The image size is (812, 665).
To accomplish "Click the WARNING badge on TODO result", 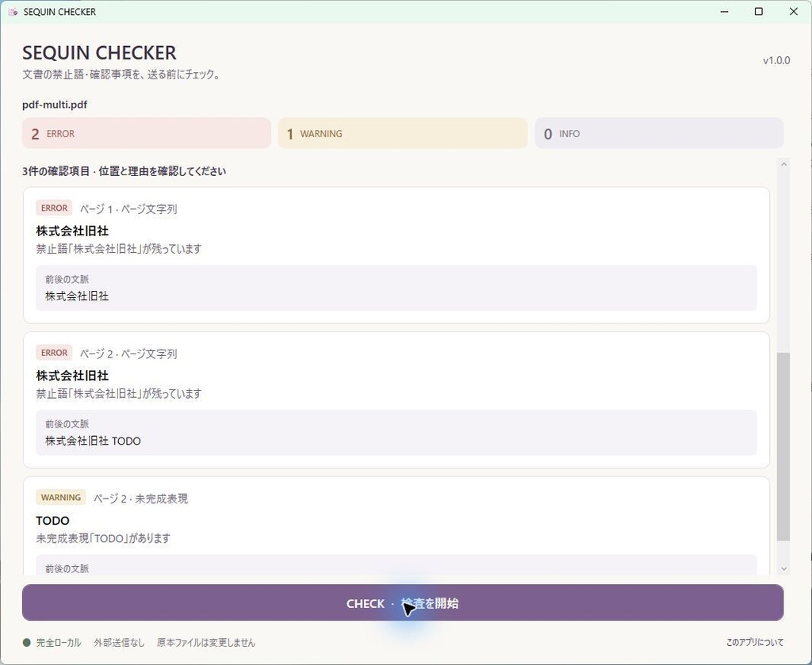I will pos(60,498).
